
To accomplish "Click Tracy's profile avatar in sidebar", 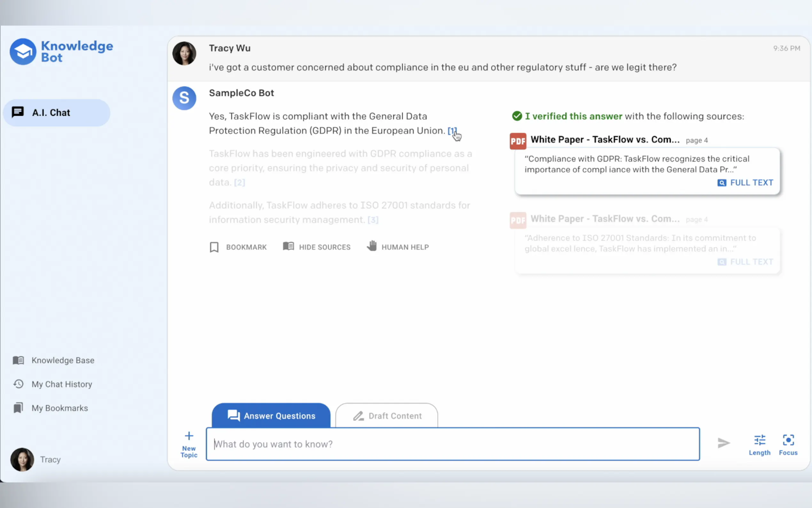I will click(22, 459).
